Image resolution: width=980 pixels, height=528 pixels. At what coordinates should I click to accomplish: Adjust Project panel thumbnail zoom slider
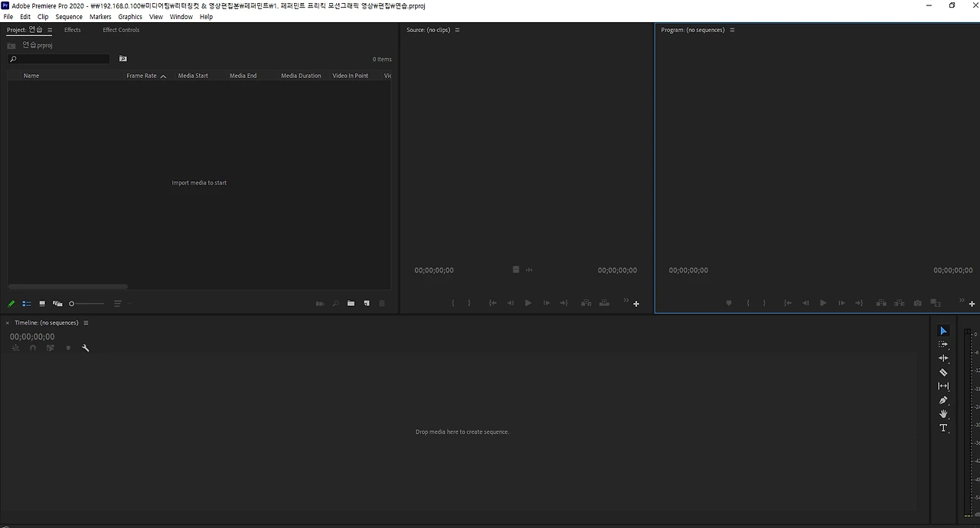(x=87, y=304)
